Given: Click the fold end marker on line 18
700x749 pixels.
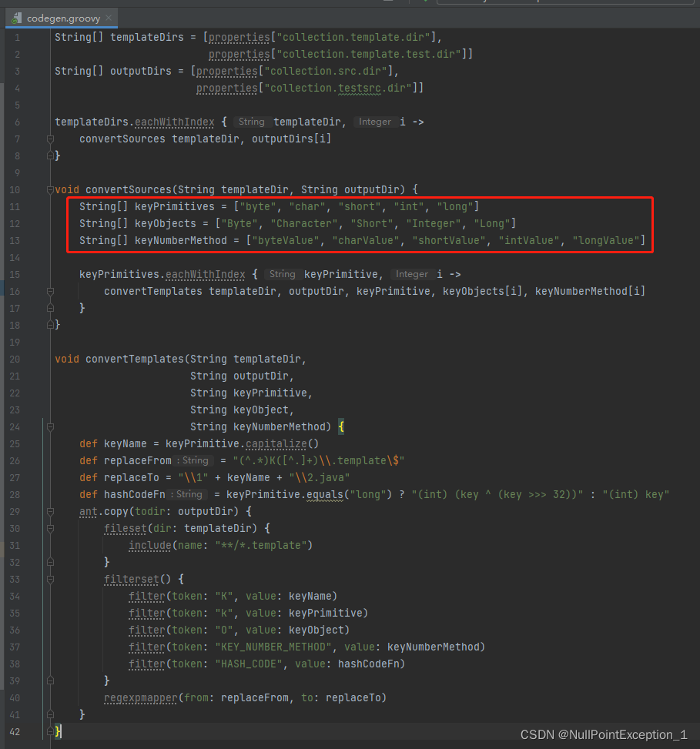Looking at the screenshot, I should 50,325.
